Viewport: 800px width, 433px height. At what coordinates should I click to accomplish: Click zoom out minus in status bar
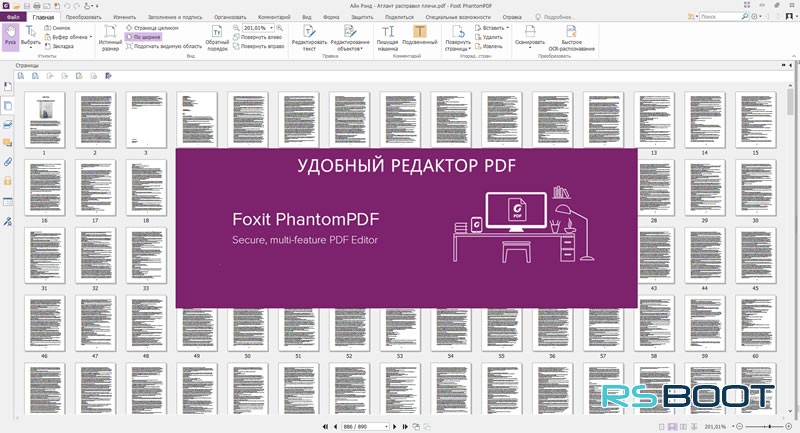pos(739,426)
